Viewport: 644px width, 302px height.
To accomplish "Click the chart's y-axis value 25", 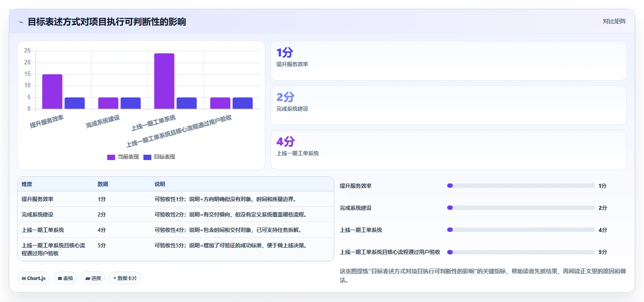I will [27, 51].
